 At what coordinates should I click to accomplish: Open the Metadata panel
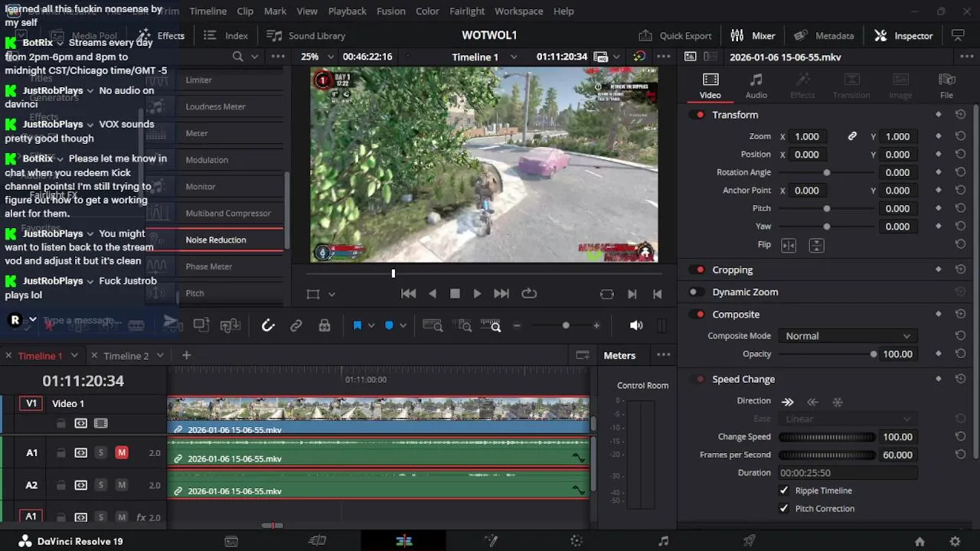click(x=824, y=36)
